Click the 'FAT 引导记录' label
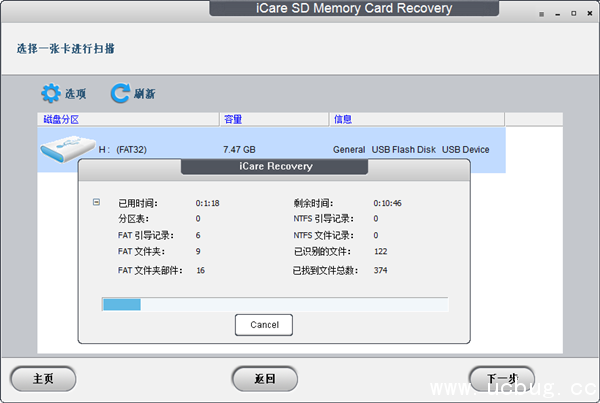This screenshot has height=403, width=600. tap(145, 235)
